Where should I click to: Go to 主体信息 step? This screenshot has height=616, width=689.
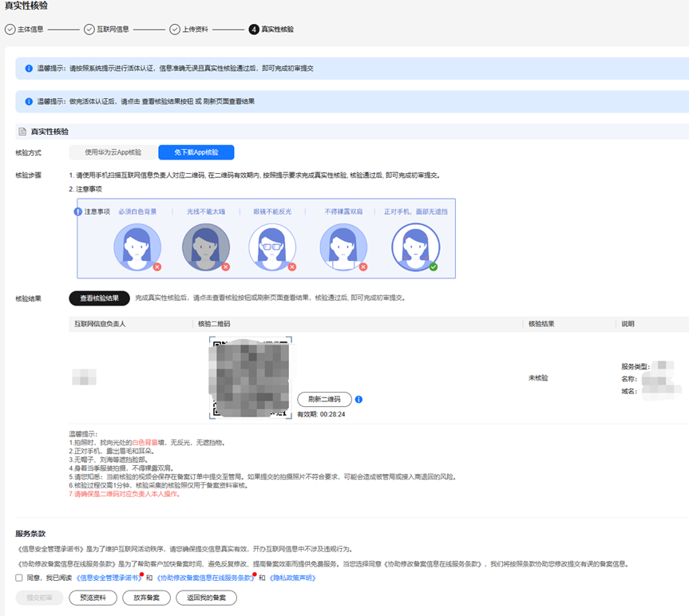click(x=30, y=30)
